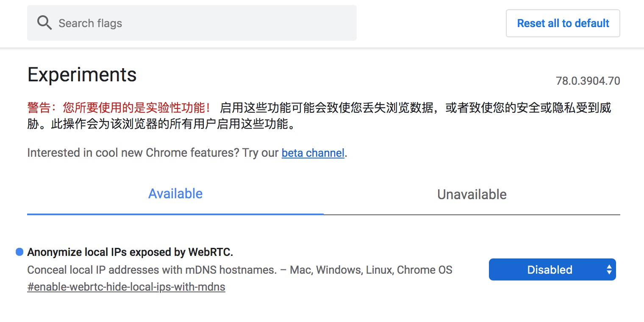Click the red Chinese warning text
Viewport: 644px width, 322px height.
click(x=119, y=108)
